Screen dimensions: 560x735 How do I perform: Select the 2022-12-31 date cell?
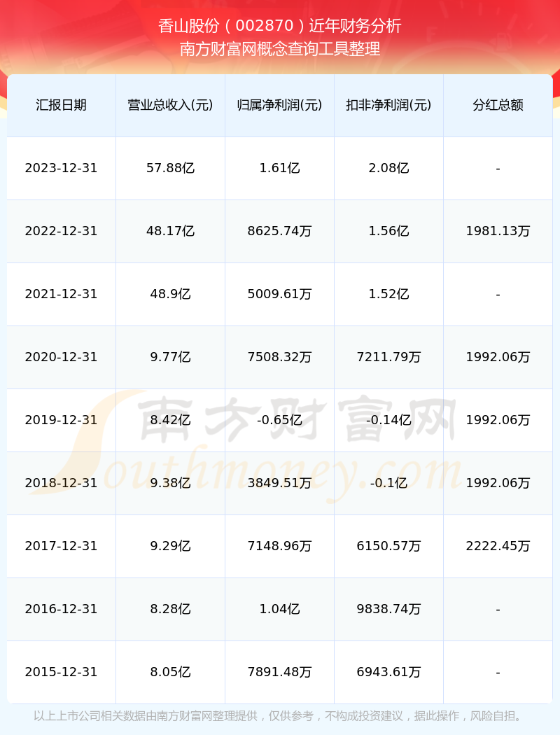pos(61,231)
